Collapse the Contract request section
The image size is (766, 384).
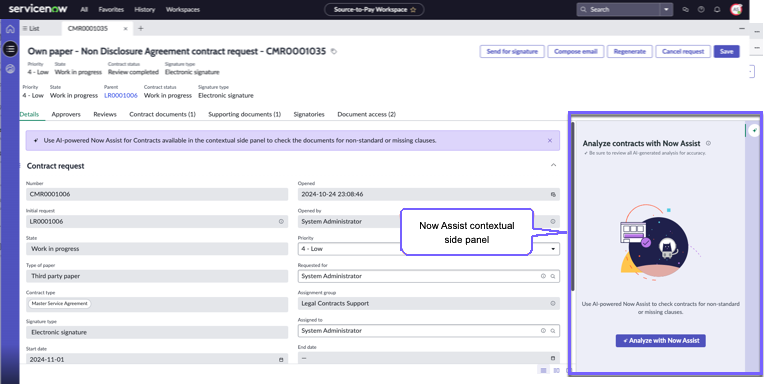[553, 165]
